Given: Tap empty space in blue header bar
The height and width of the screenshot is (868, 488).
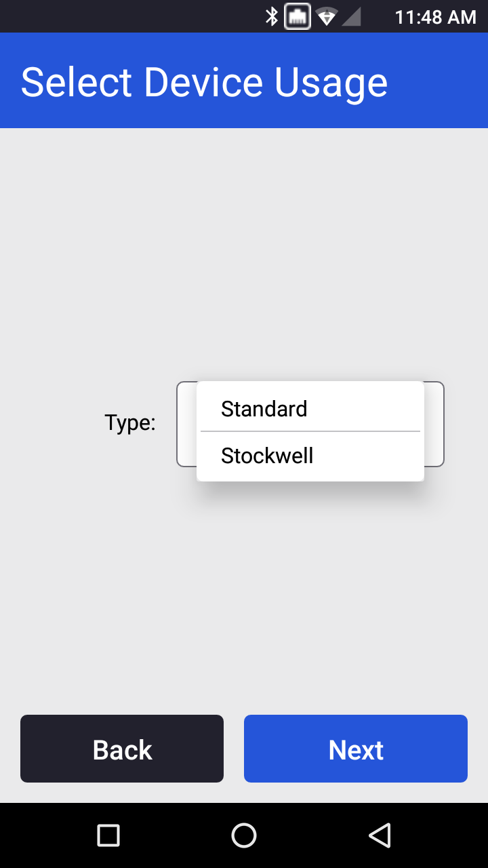Looking at the screenshot, I should [441, 81].
